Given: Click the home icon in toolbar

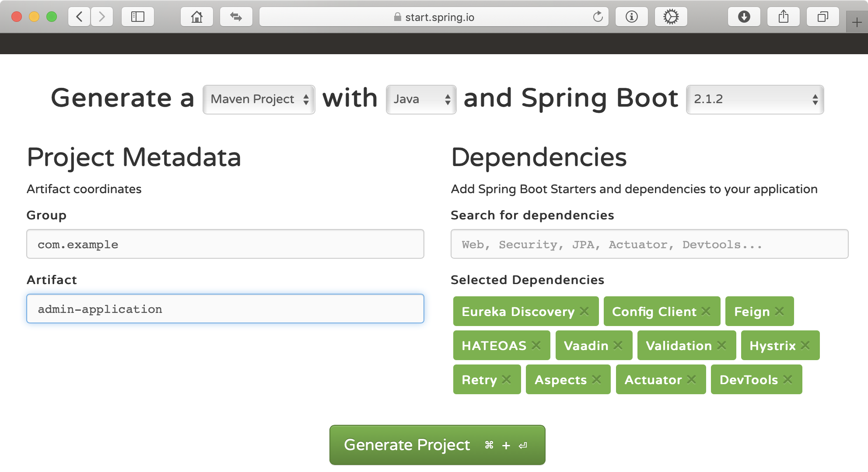Looking at the screenshot, I should click(x=197, y=17).
